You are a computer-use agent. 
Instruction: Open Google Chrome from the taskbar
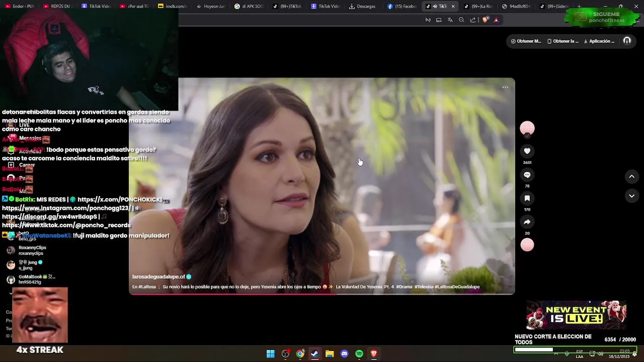pyautogui.click(x=300, y=354)
